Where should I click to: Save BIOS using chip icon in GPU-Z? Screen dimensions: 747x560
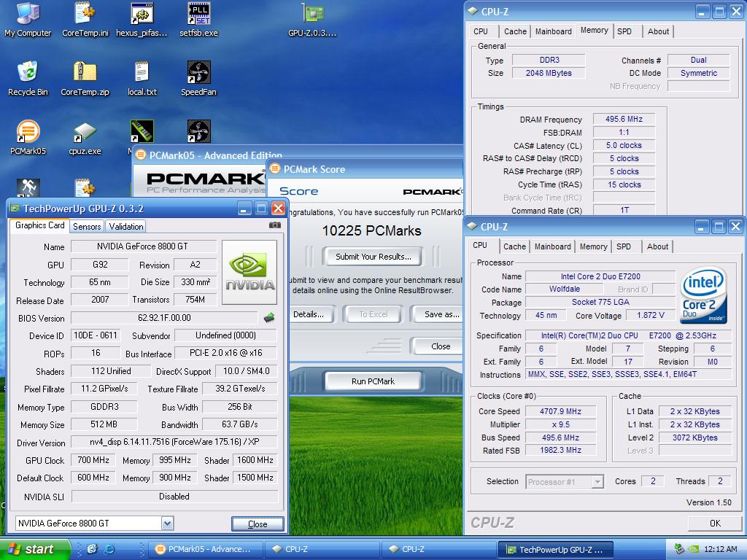[269, 317]
